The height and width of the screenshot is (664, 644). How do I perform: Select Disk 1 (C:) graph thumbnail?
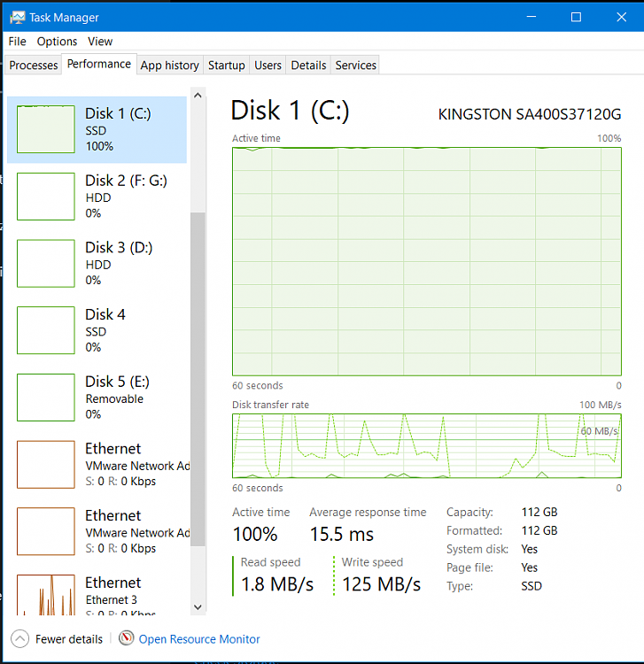coord(46,129)
